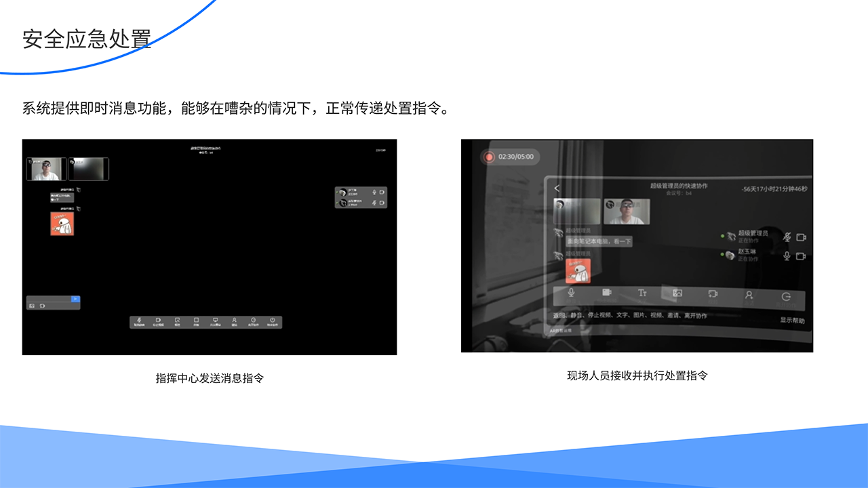The image size is (868, 488).
Task: Click the 离开协作 exit icon
Action: 785,294
